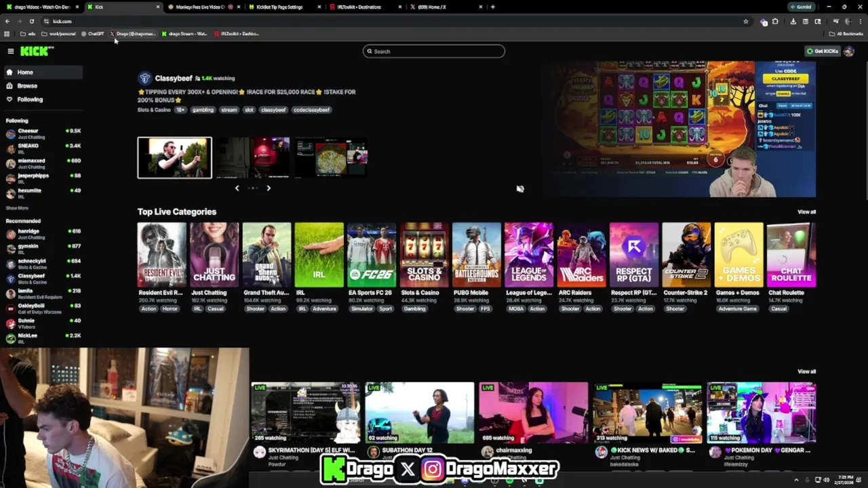Viewport: 868px width, 488px height.
Task: Open Chrome three-dot menu
Action: (859, 21)
